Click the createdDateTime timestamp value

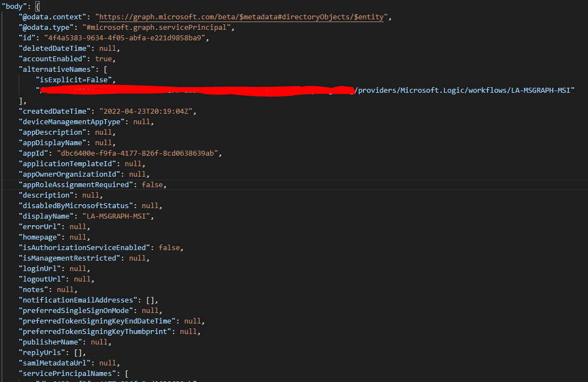coord(146,112)
